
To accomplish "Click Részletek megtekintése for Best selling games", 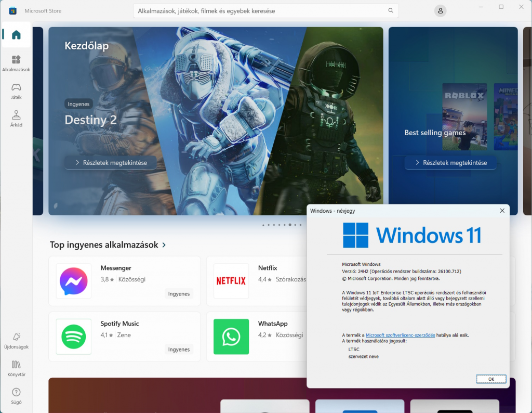I will tap(450, 163).
